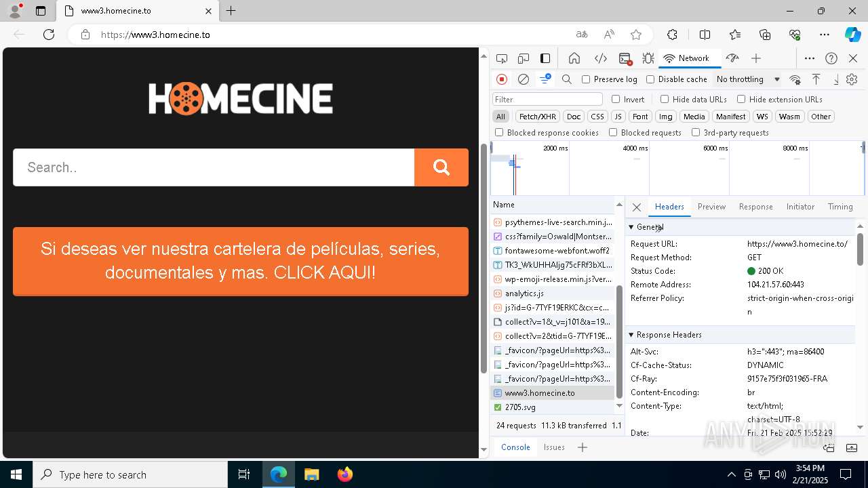Open Copilot sidebar icon
Screen dimensions: 868x488
pyautogui.click(x=852, y=35)
